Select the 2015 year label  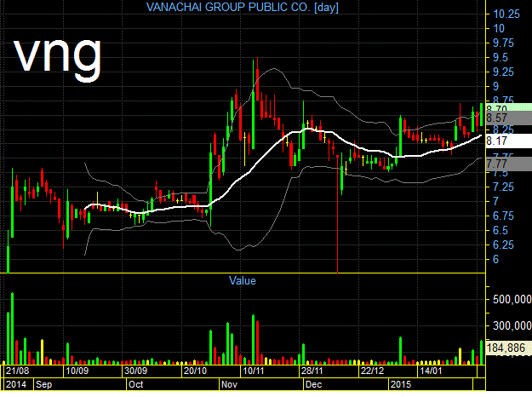coord(401,384)
